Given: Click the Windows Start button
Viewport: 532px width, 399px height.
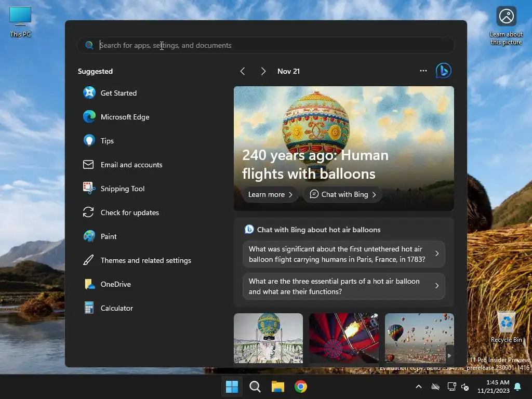Looking at the screenshot, I should [x=232, y=387].
